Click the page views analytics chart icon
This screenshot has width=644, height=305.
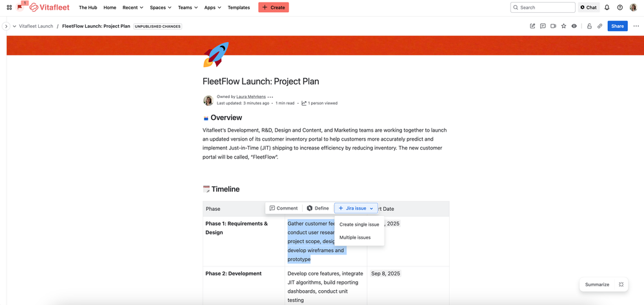click(304, 103)
